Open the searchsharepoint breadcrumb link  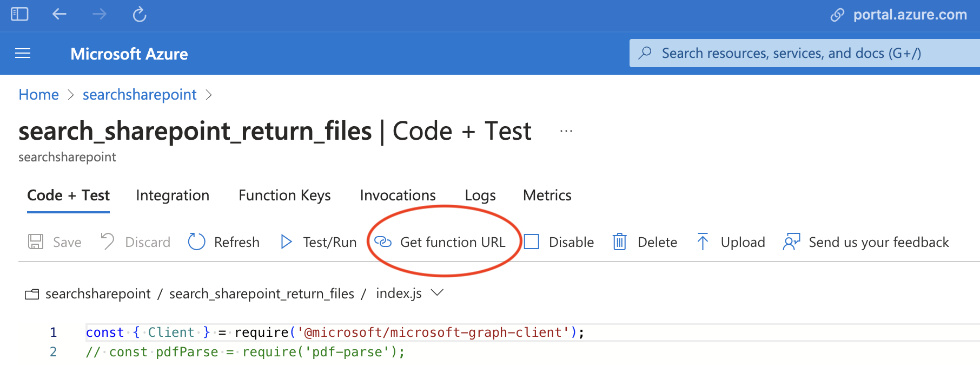tap(140, 95)
